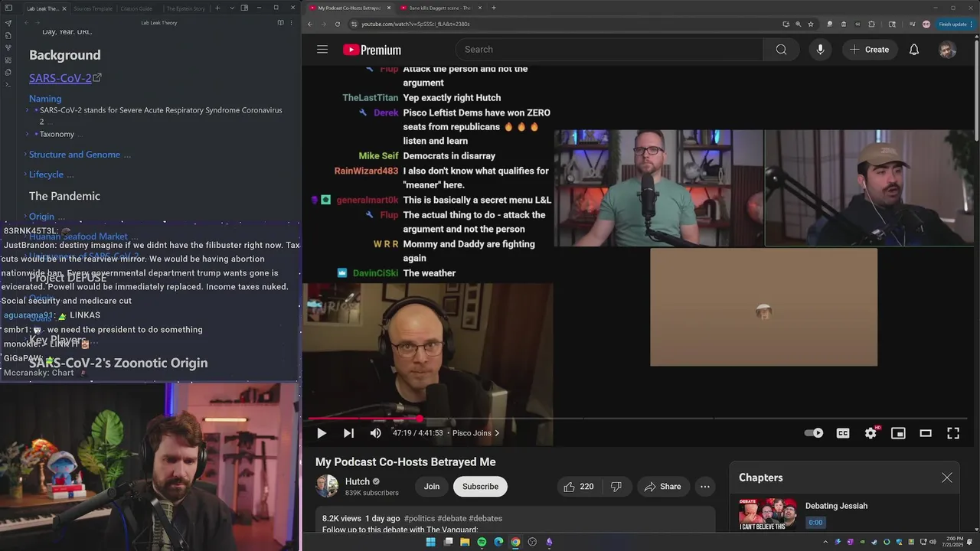The height and width of the screenshot is (551, 980).
Task: Toggle the notes app left sidebar
Action: point(9,8)
